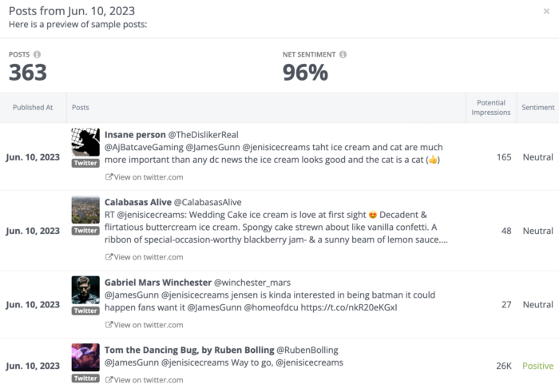This screenshot has height=392, width=559.
Task: Close the posts preview dialog
Action: coord(546,11)
